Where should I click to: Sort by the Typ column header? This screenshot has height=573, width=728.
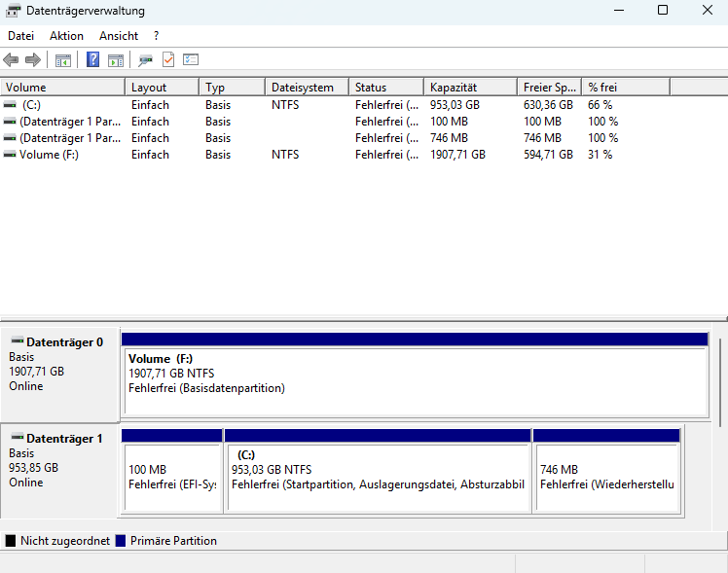[233, 88]
